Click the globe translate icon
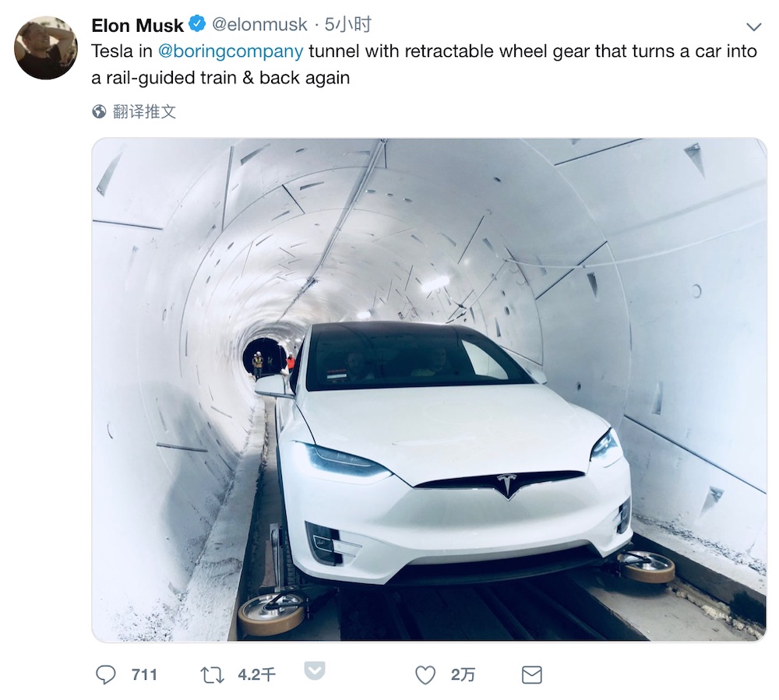Viewport: 779px width, 700px height. tap(99, 111)
